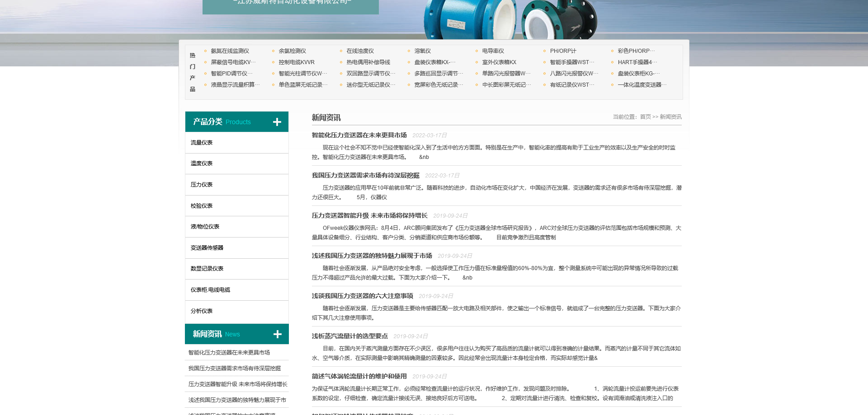Image resolution: width=868 pixels, height=415 pixels.
Task: Open article 浅析蒸汽流量计的选型要点
Action: point(350,336)
